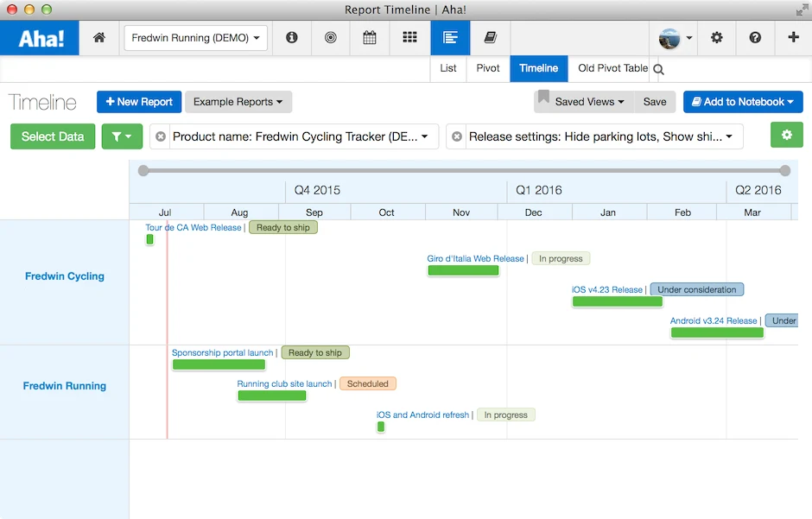This screenshot has width=812, height=519.
Task: Open the user avatar menu
Action: point(675,38)
